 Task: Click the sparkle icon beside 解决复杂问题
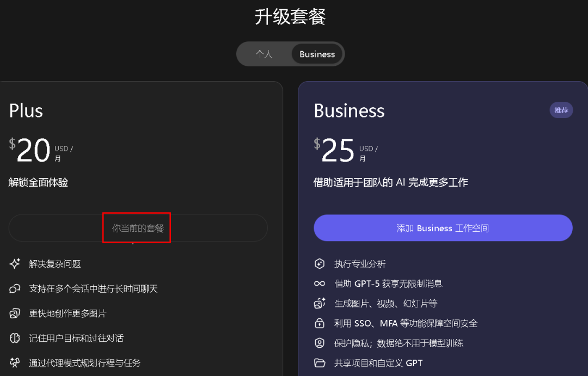click(15, 263)
